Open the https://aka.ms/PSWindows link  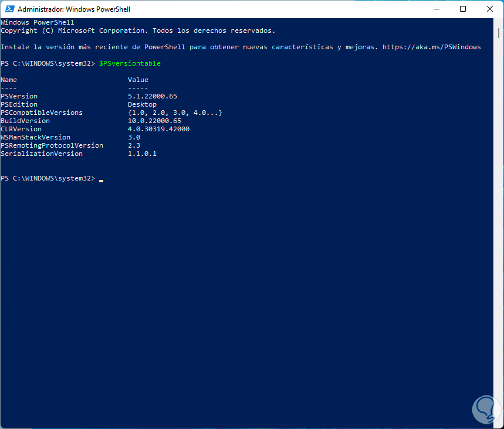[431, 47]
